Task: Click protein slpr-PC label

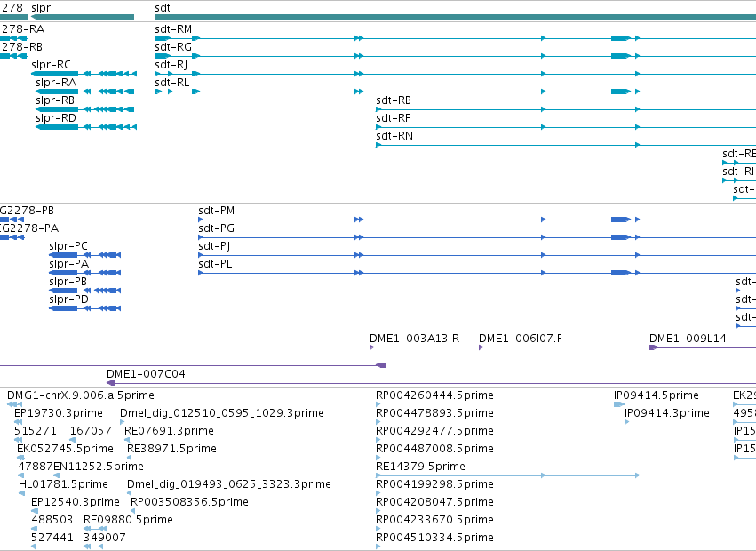Action: [68, 246]
